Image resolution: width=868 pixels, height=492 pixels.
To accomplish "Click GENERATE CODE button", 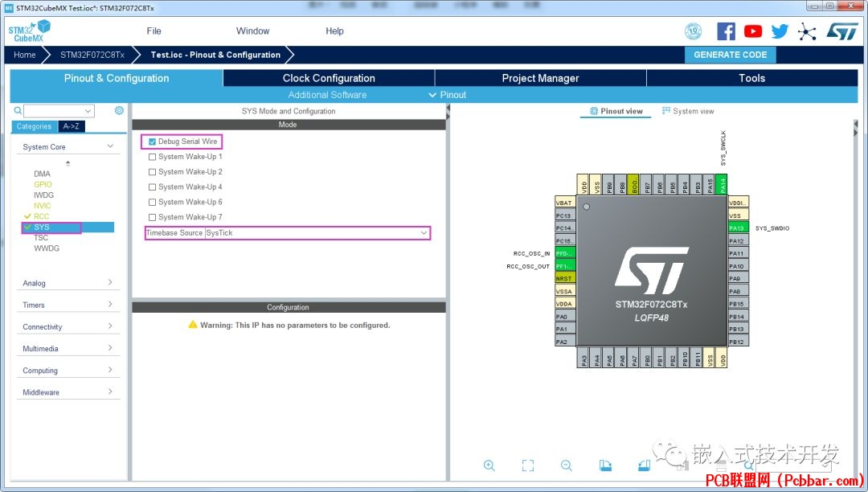I will coord(730,55).
